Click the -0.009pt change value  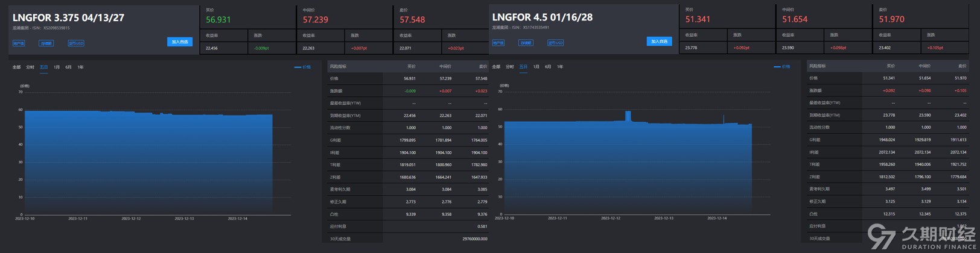click(x=262, y=48)
